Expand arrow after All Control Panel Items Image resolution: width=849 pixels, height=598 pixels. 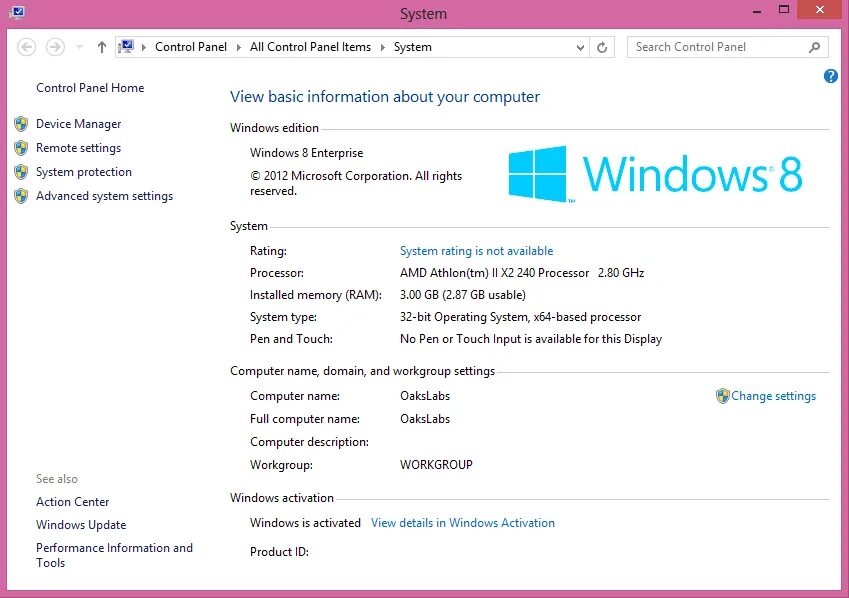coord(382,47)
